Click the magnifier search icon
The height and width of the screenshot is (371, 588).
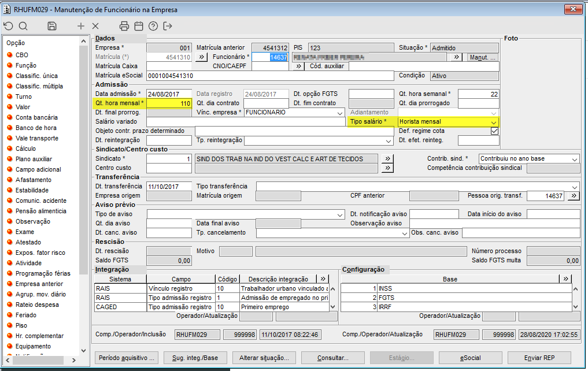click(23, 26)
